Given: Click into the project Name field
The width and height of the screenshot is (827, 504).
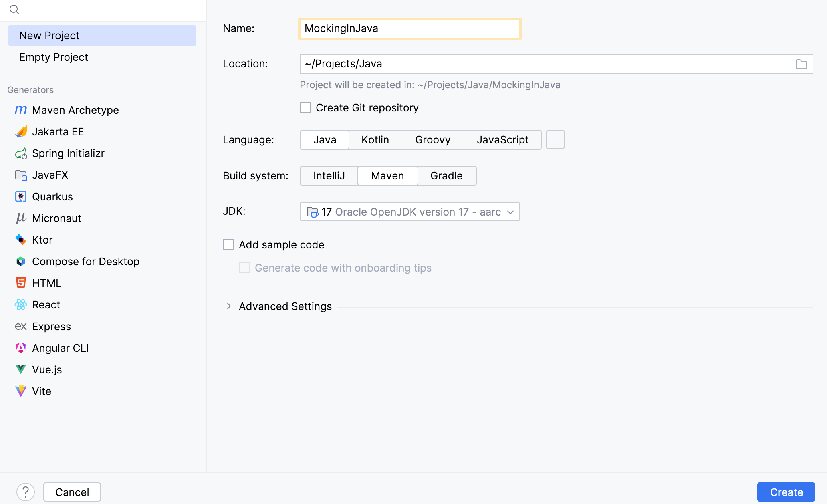Looking at the screenshot, I should click(x=409, y=28).
